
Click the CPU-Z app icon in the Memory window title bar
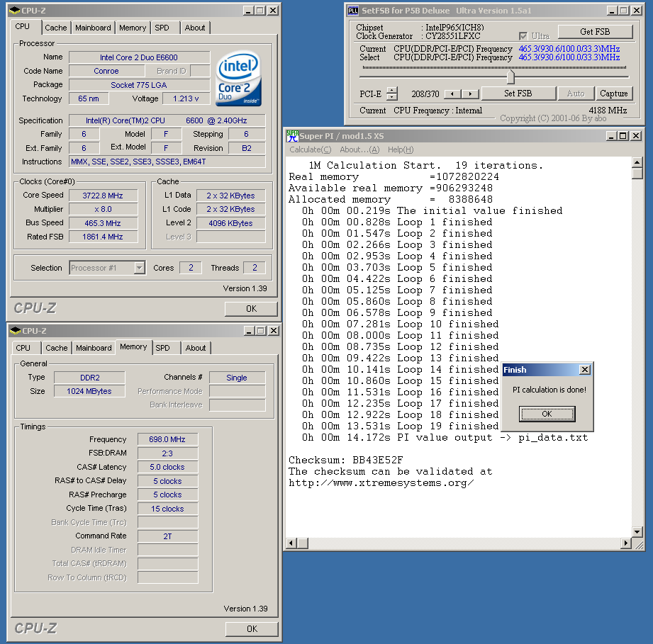point(15,331)
